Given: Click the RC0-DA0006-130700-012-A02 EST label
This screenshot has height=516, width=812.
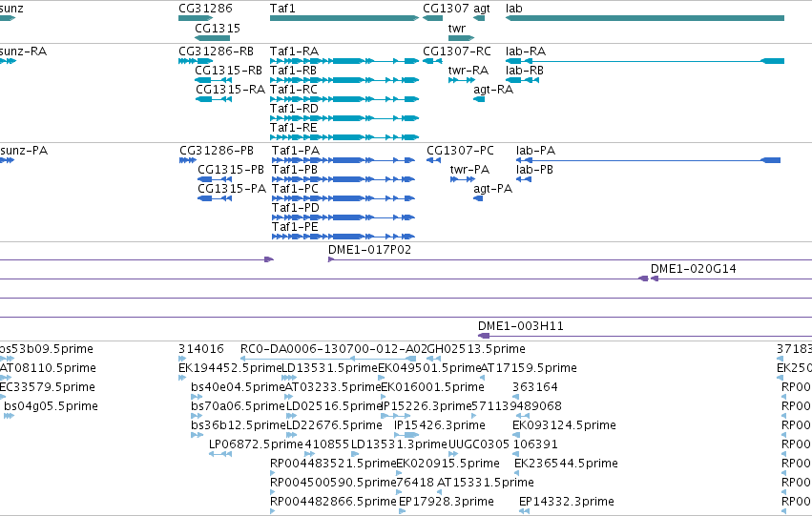Looking at the screenshot, I should (334, 349).
